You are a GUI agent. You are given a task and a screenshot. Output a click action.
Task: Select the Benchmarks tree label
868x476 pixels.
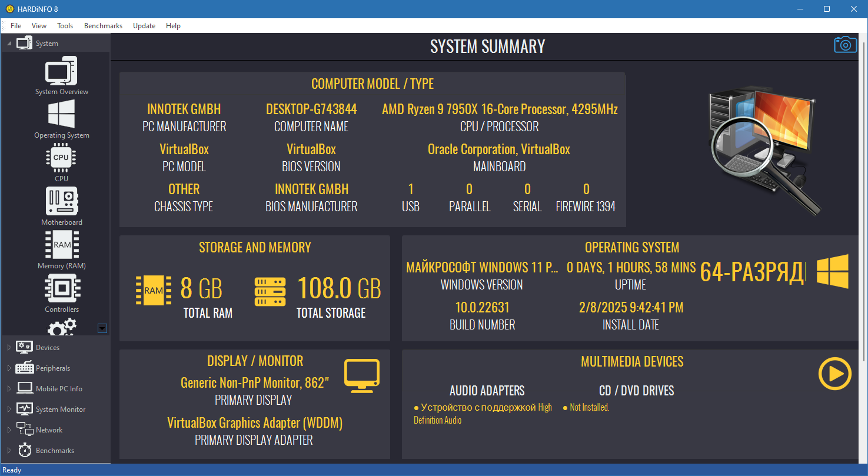pos(55,451)
